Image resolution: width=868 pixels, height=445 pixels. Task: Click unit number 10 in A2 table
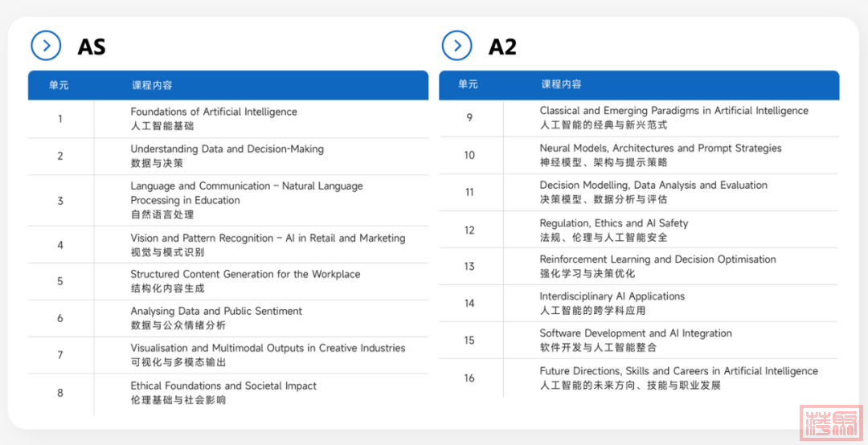(x=469, y=156)
